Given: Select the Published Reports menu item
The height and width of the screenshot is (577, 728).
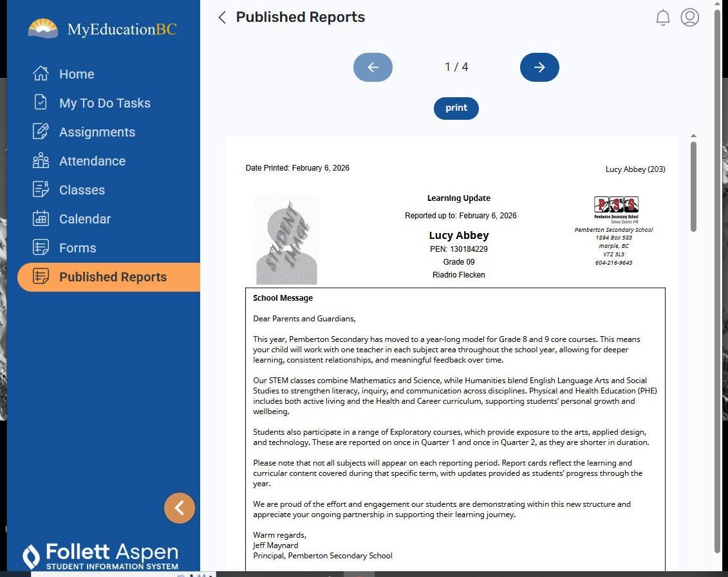Looking at the screenshot, I should (x=113, y=277).
